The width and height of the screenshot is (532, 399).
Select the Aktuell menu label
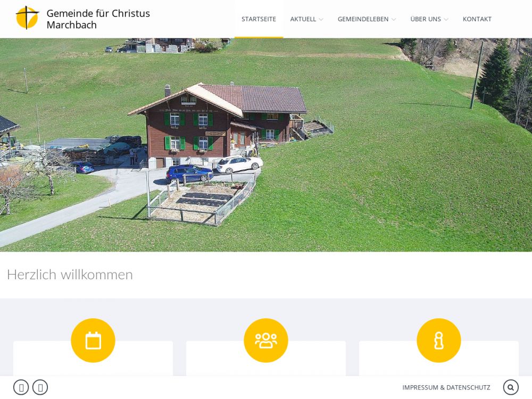pos(303,19)
